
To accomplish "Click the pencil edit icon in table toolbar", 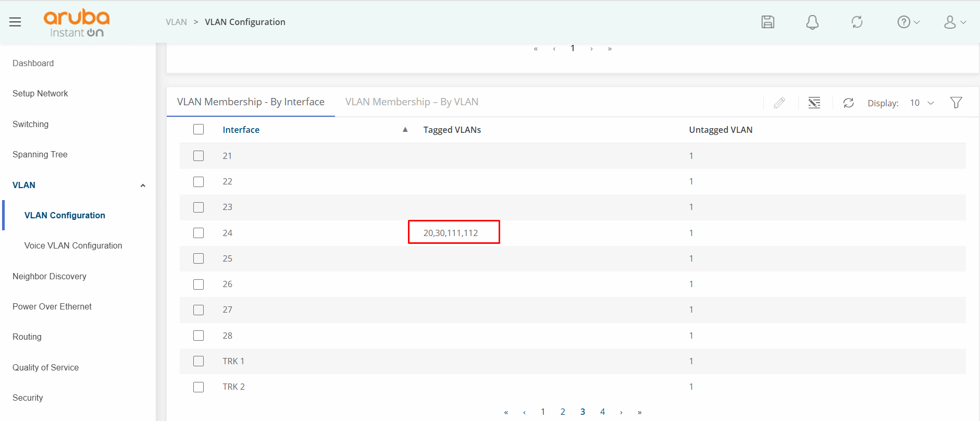I will coord(779,103).
